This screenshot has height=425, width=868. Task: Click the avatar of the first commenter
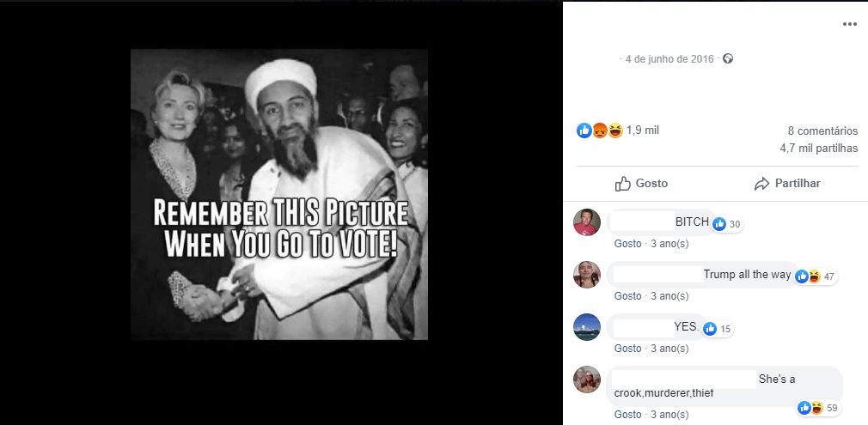click(x=587, y=222)
